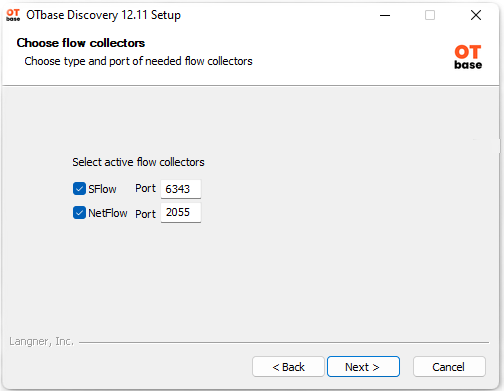This screenshot has width=504, height=391.
Task: Proceed with the Next button
Action: 363,367
